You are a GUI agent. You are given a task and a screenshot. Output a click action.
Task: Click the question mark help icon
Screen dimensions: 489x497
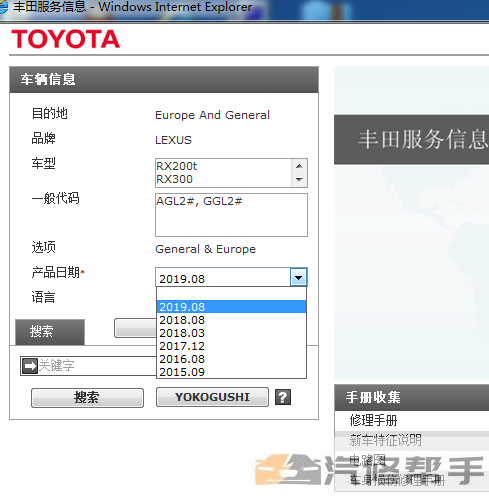coord(283,397)
